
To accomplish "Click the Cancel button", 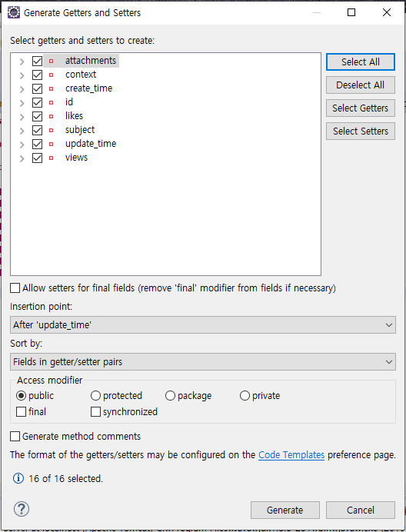I will [x=361, y=510].
